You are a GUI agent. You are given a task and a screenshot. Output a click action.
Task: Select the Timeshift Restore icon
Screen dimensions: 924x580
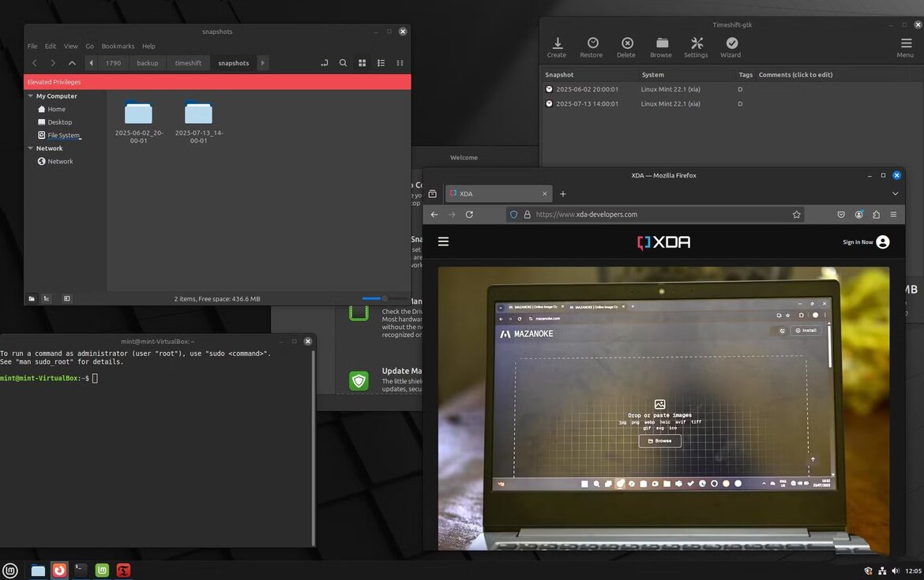pyautogui.click(x=591, y=45)
